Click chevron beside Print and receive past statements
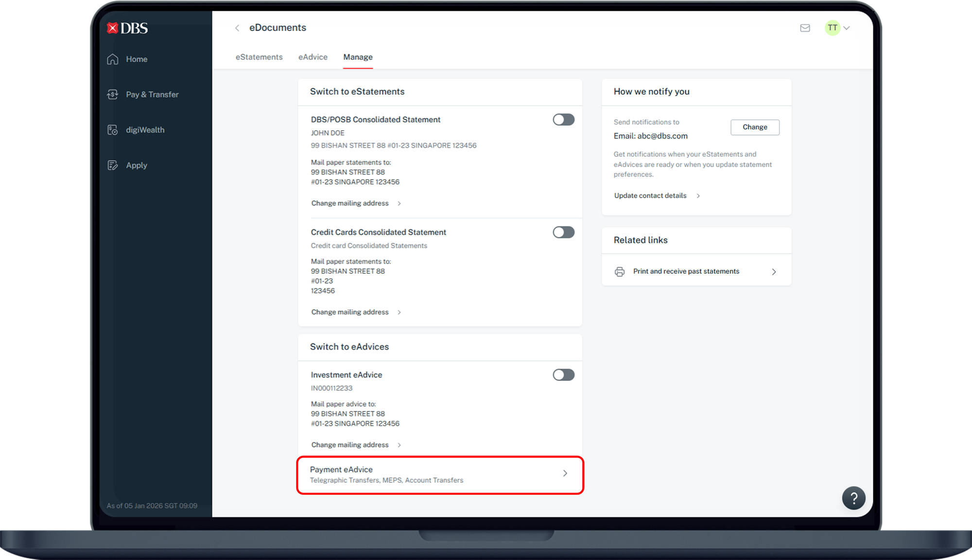The width and height of the screenshot is (972, 560). click(x=774, y=272)
